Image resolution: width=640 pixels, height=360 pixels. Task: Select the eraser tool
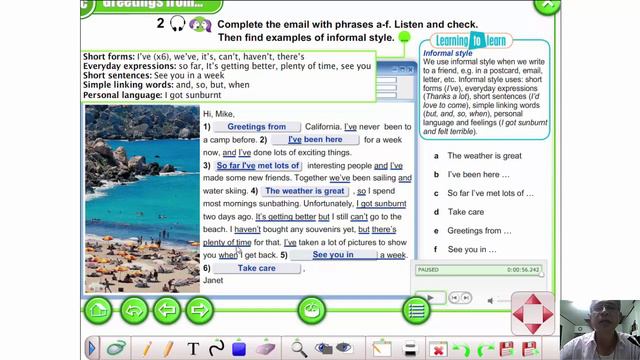[266, 349]
